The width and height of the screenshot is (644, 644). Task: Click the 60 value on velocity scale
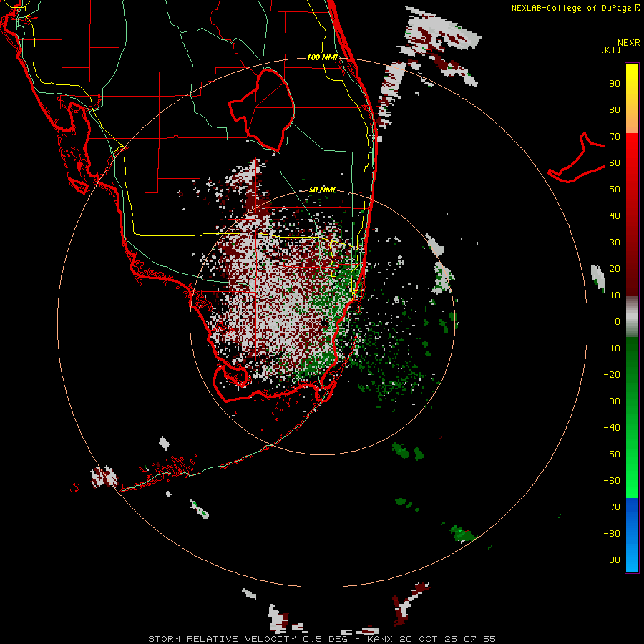coord(615,162)
